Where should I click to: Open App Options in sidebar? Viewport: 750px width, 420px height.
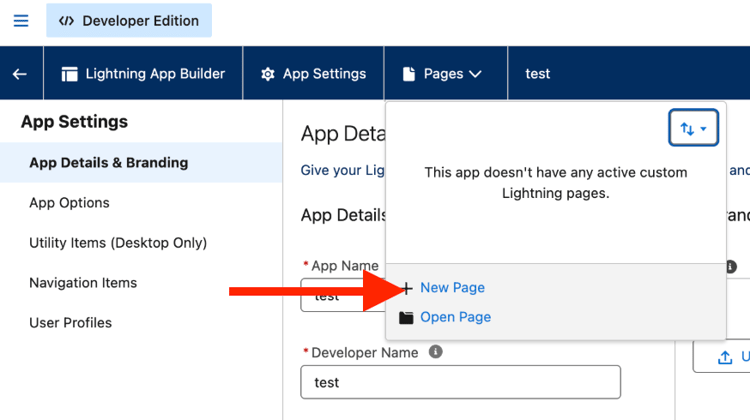69,203
